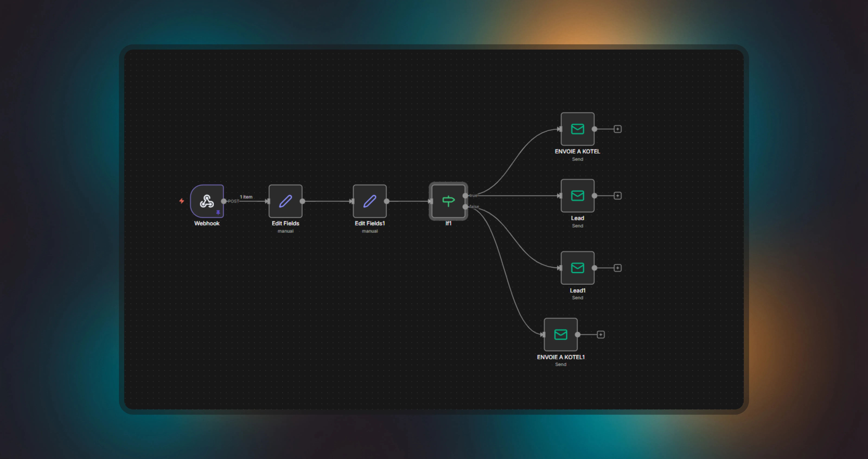
Task: Open the Lead send node
Action: tap(577, 195)
